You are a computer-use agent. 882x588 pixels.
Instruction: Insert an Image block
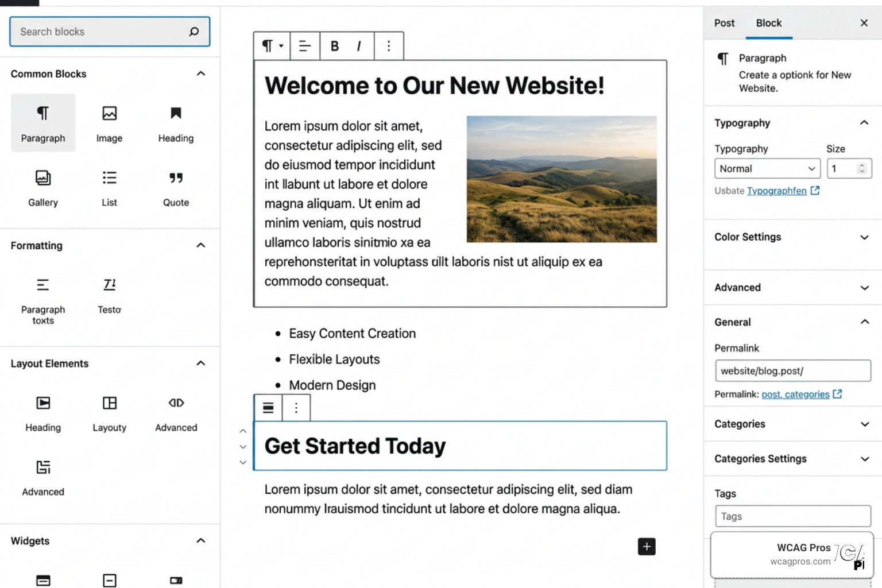(109, 123)
